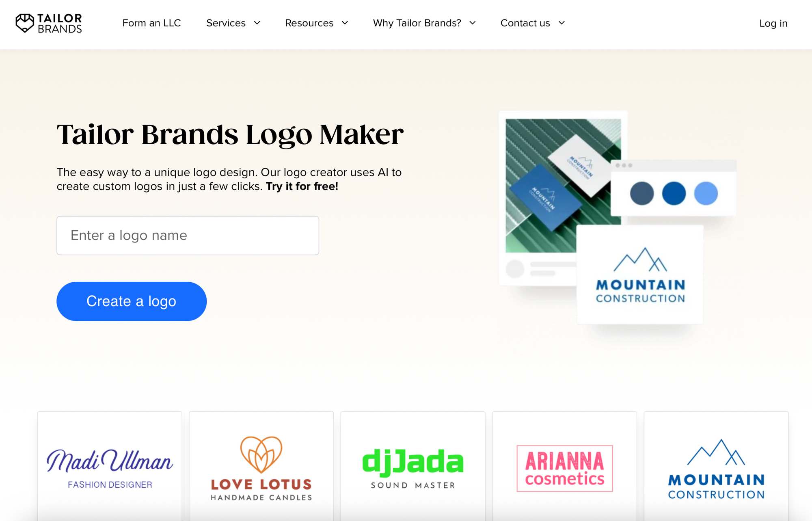Image resolution: width=812 pixels, height=521 pixels.
Task: Open the Madi Ullman fashion designer logo card
Action: (x=110, y=466)
